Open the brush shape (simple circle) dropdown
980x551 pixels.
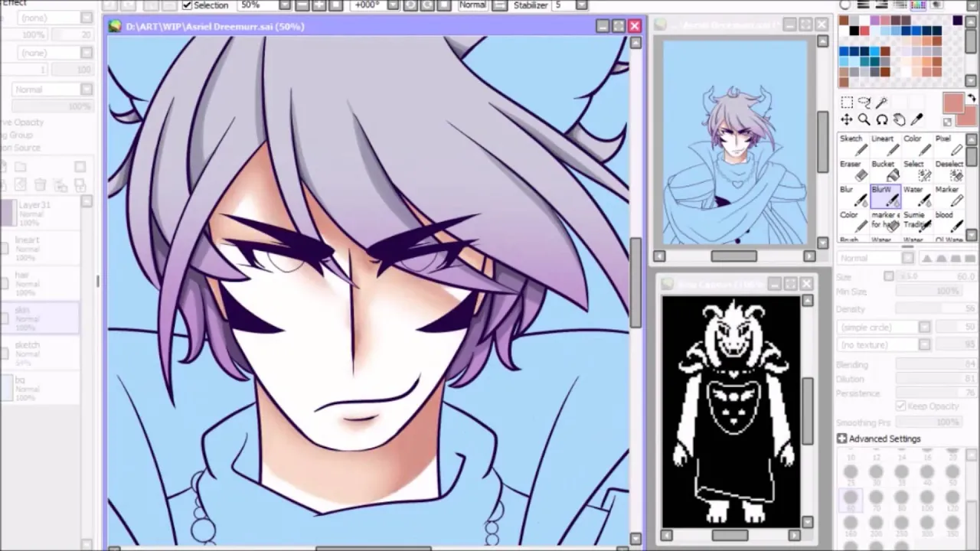(x=924, y=328)
